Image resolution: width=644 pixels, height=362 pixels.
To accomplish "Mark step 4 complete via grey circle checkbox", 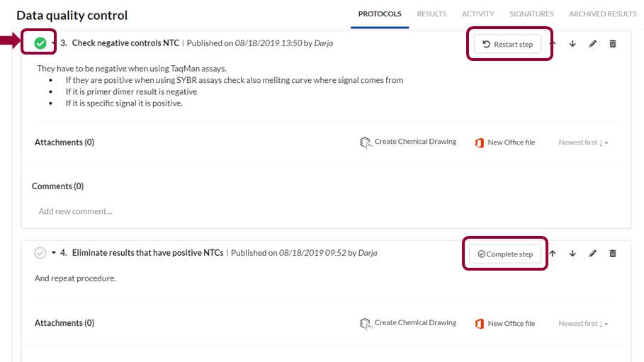I will pos(40,253).
